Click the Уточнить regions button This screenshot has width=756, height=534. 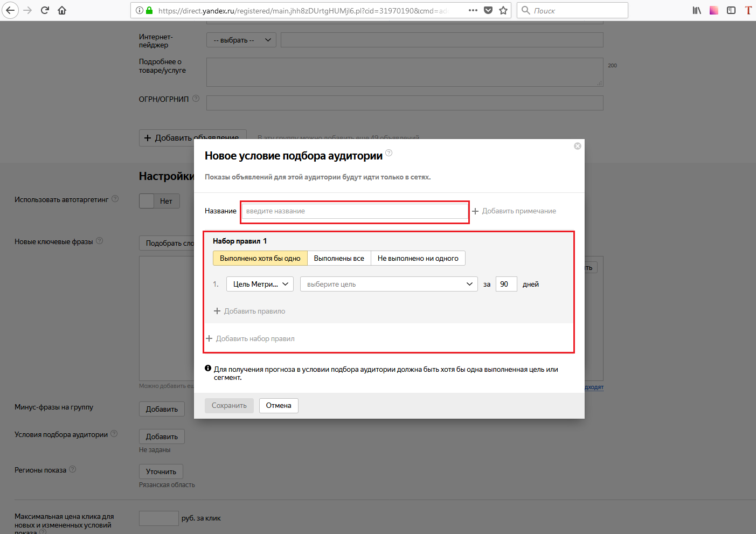tap(161, 471)
